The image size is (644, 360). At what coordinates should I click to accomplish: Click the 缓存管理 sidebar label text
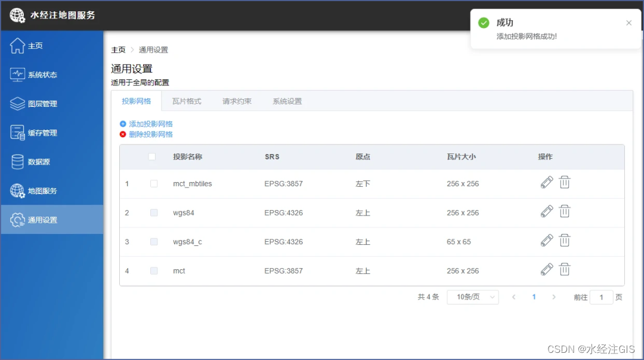pyautogui.click(x=43, y=133)
